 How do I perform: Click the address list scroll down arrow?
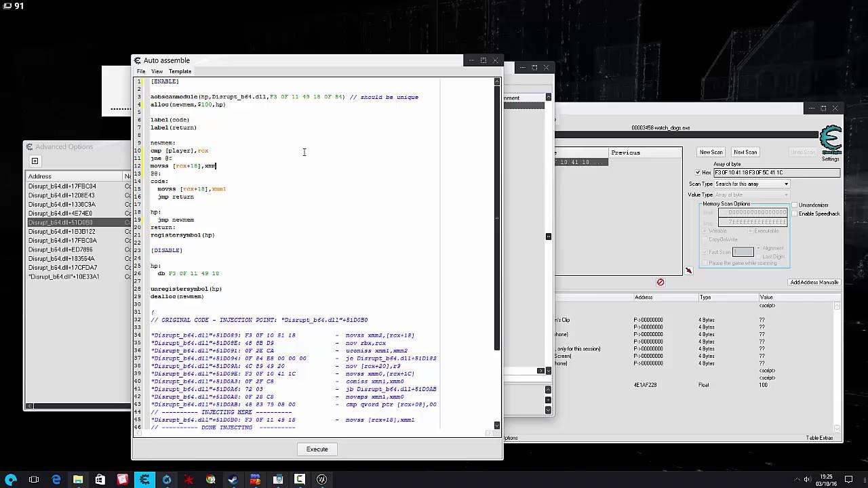(x=838, y=429)
